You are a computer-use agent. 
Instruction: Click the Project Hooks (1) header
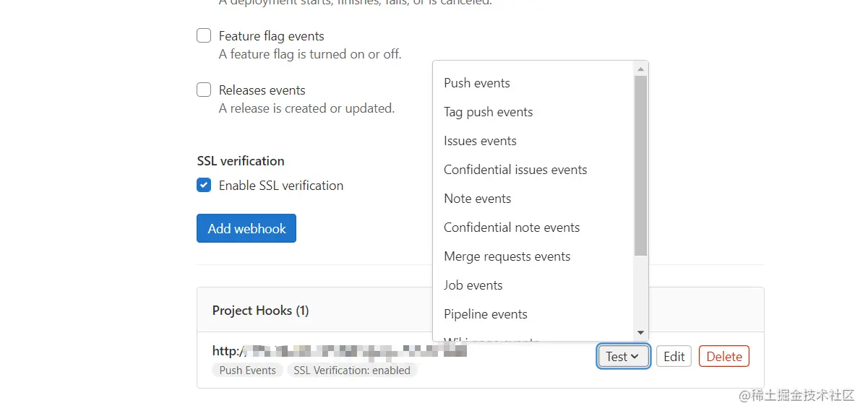tap(260, 311)
